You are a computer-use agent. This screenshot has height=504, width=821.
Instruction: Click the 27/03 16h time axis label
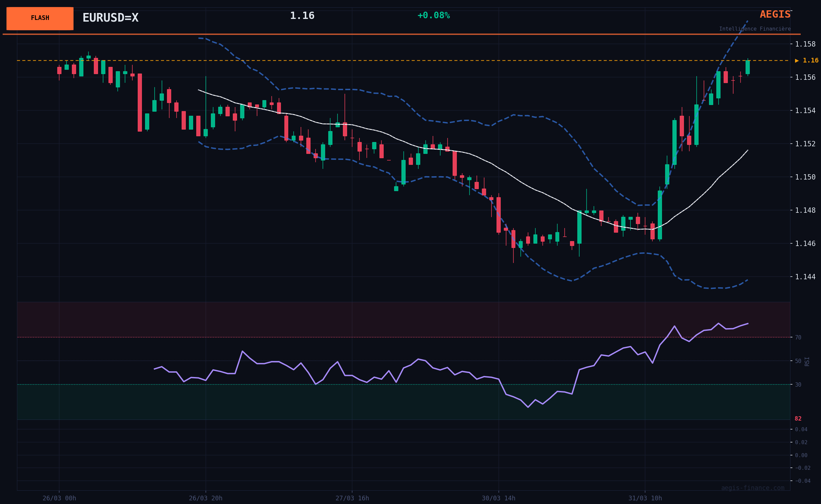point(352,498)
